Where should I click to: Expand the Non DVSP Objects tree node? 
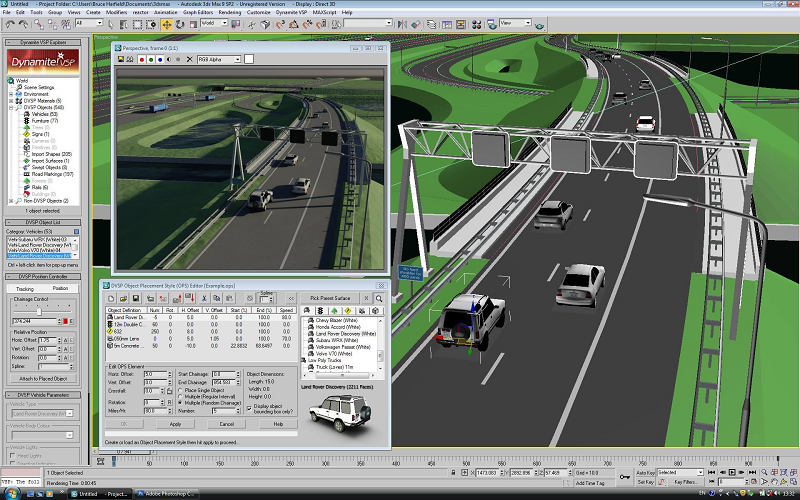12,201
